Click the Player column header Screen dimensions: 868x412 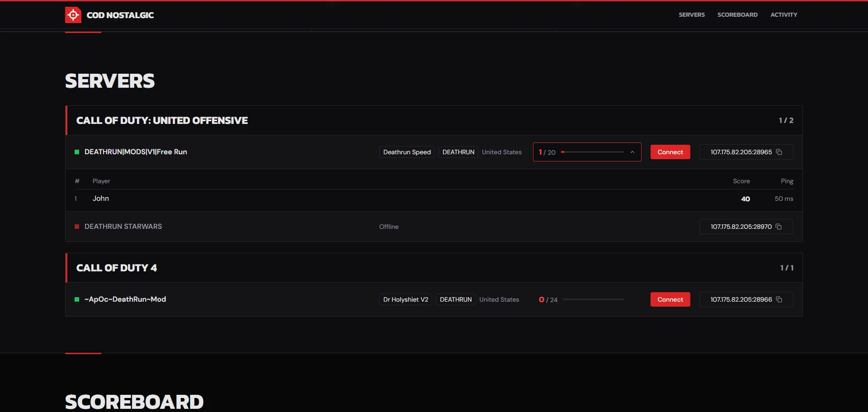coord(101,181)
